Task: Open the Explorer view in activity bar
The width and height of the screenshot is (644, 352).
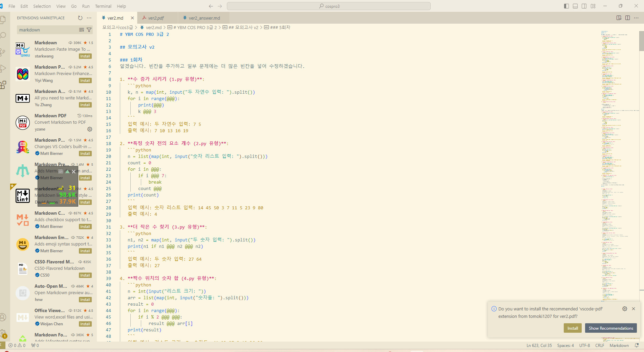Action: tap(3, 20)
